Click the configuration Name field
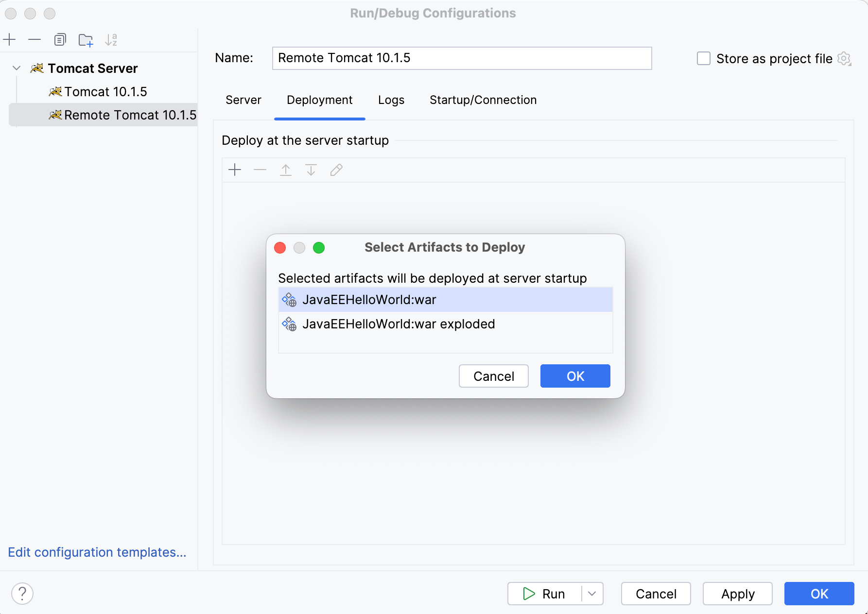868x614 pixels. pos(461,58)
